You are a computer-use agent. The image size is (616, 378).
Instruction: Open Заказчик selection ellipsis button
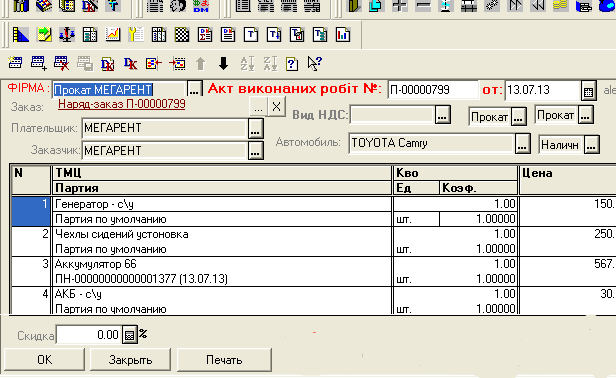coord(255,150)
